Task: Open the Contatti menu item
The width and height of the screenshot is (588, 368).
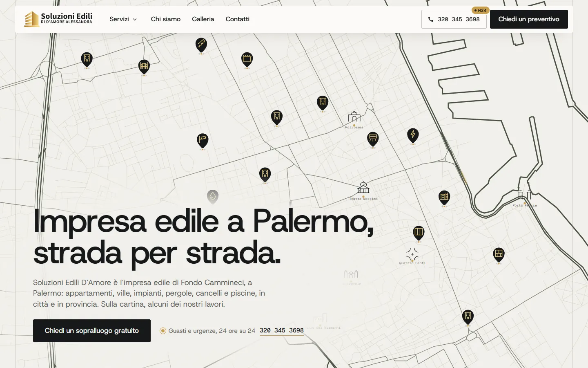Action: pos(238,19)
